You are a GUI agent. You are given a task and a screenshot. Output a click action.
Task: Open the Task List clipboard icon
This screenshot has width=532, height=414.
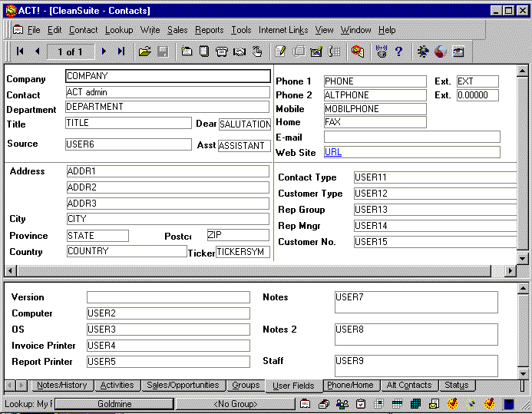point(361,404)
